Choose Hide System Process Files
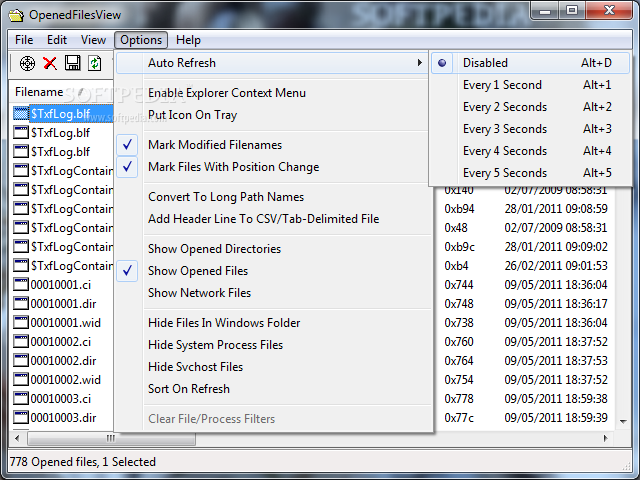This screenshot has width=640, height=480. [273, 345]
